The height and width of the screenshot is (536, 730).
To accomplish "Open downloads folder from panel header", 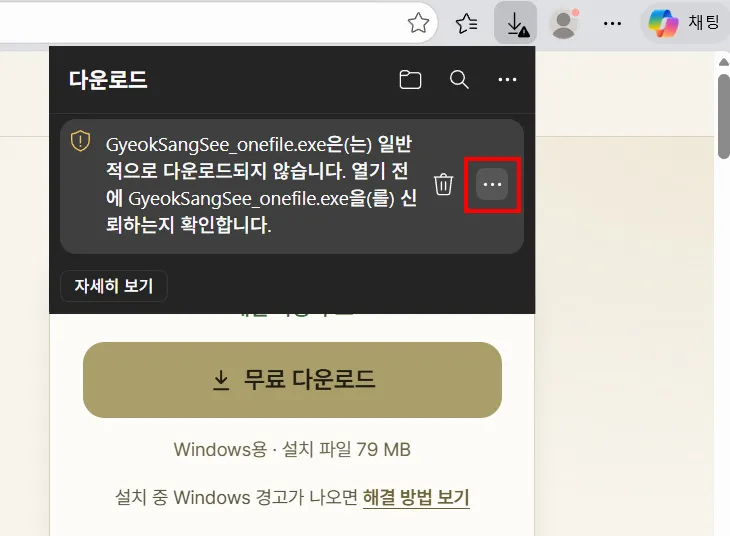I will click(x=410, y=80).
